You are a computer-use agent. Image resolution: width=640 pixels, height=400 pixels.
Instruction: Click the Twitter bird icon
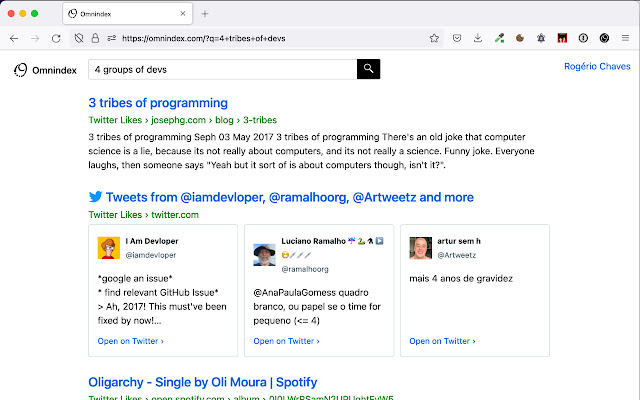point(96,197)
